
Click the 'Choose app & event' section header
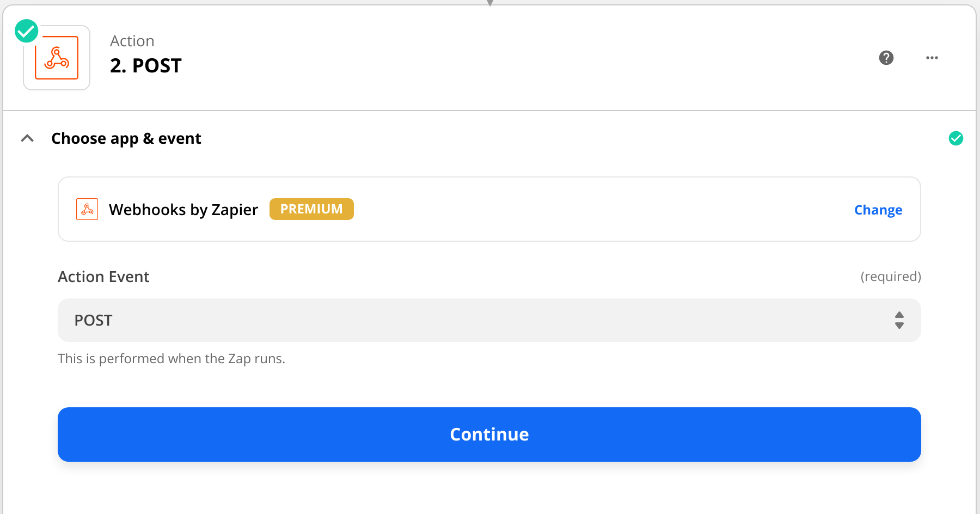click(x=126, y=138)
